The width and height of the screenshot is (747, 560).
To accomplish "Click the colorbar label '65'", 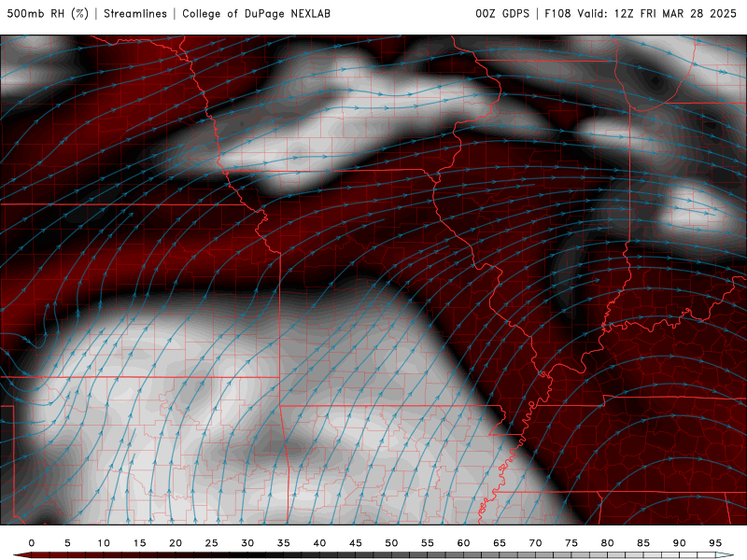I will coord(500,543).
